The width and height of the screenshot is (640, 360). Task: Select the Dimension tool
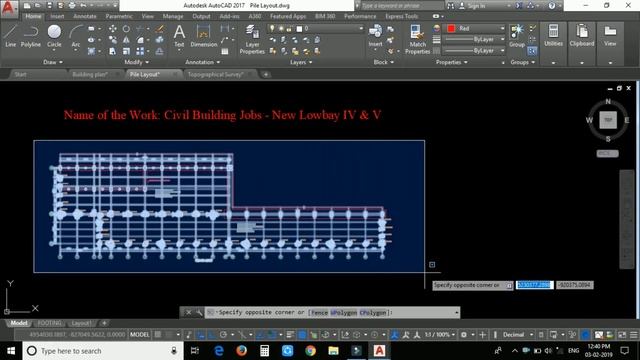pos(203,36)
